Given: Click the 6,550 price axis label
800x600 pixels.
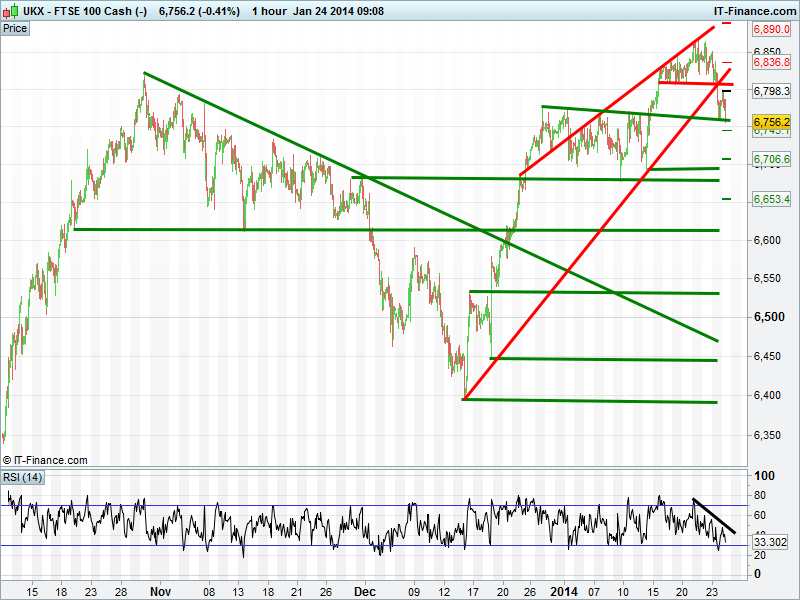Looking at the screenshot, I should pos(767,279).
